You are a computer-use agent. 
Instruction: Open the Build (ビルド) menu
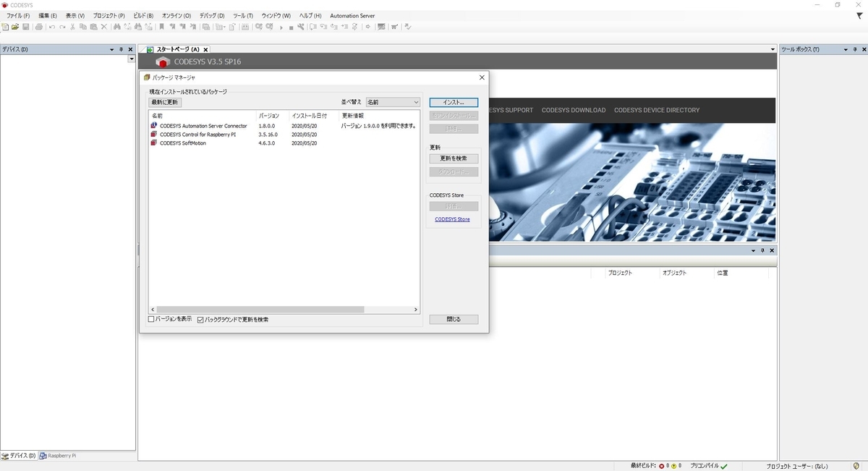click(x=143, y=15)
